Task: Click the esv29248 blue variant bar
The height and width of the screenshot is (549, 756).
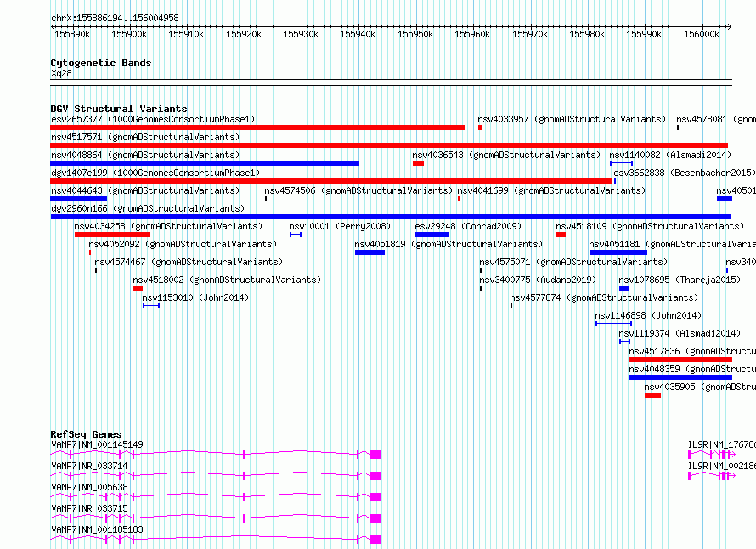Action: [x=432, y=235]
